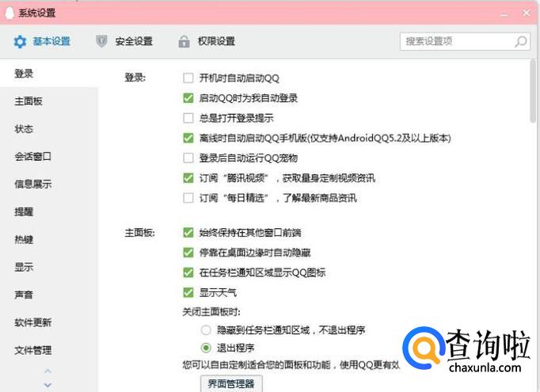Open 信息展示 settings in the sidebar
This screenshot has width=540, height=392.
(x=32, y=184)
